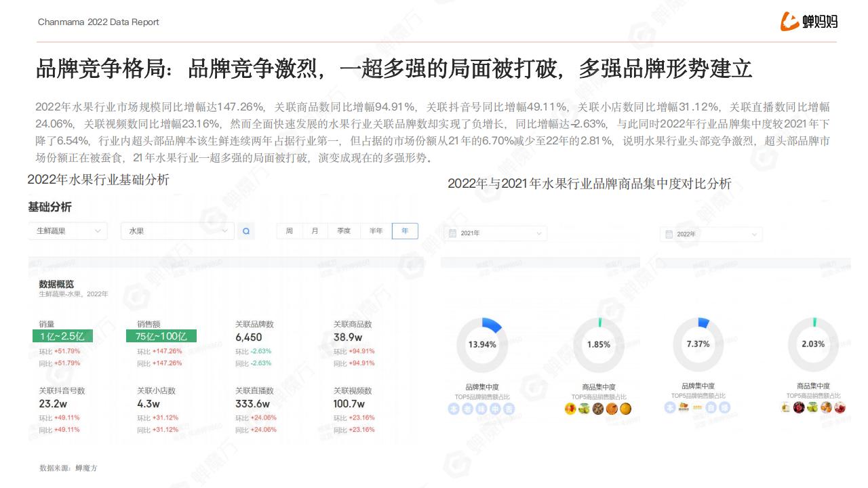Image resolution: width=868 pixels, height=488 pixels.
Task: Switch to the 年 period tab
Action: 405,231
